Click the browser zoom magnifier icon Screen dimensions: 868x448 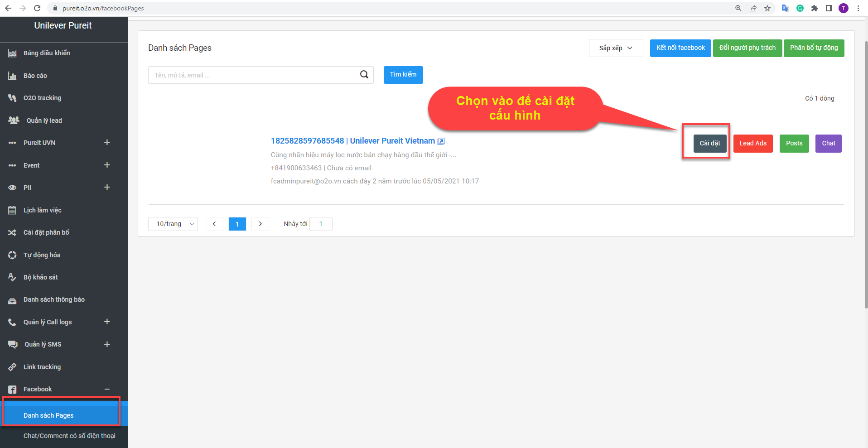tap(738, 8)
